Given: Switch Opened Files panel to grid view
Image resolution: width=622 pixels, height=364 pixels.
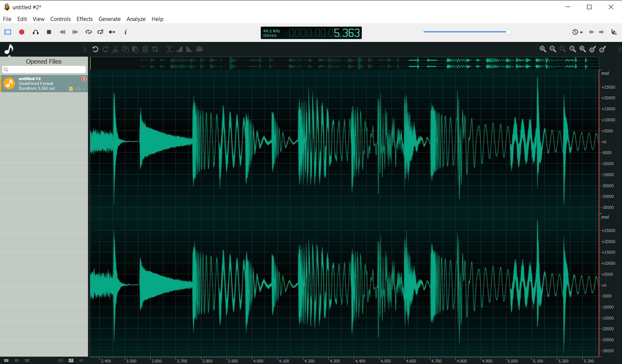Looking at the screenshot, I should (27, 360).
